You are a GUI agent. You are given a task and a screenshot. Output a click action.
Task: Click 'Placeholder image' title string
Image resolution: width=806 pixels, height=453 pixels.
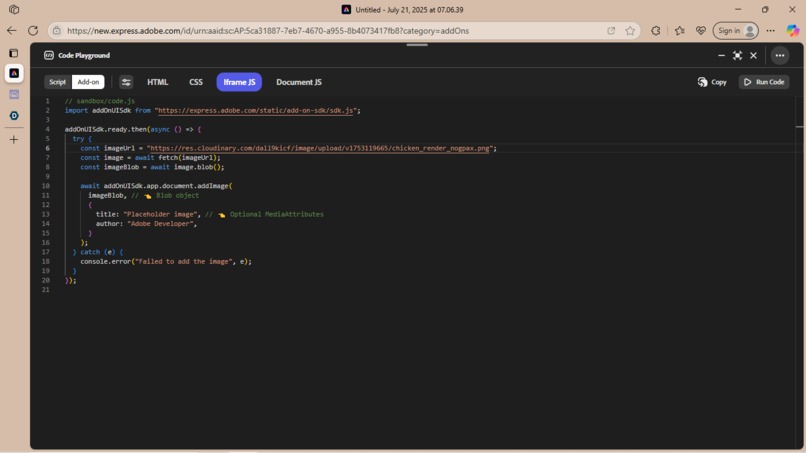pyautogui.click(x=160, y=214)
